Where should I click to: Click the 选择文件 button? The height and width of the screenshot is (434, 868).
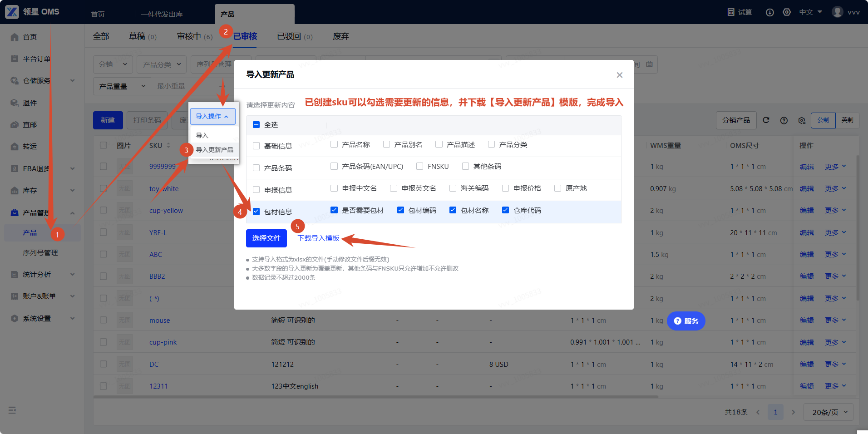266,238
